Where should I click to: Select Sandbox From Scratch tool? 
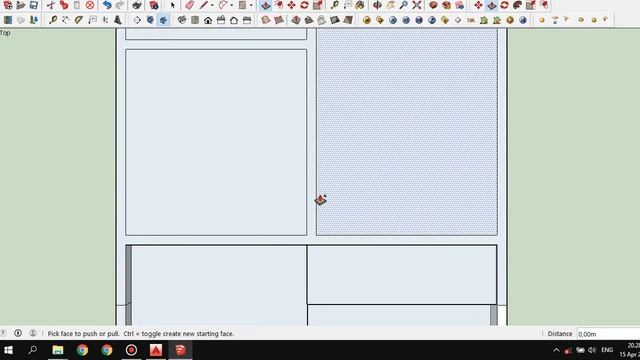click(x=279, y=20)
